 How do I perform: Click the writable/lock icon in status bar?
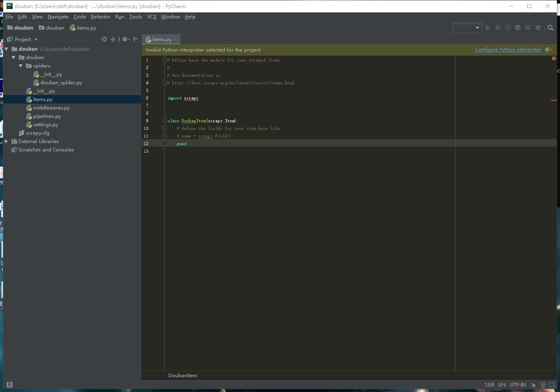533,385
